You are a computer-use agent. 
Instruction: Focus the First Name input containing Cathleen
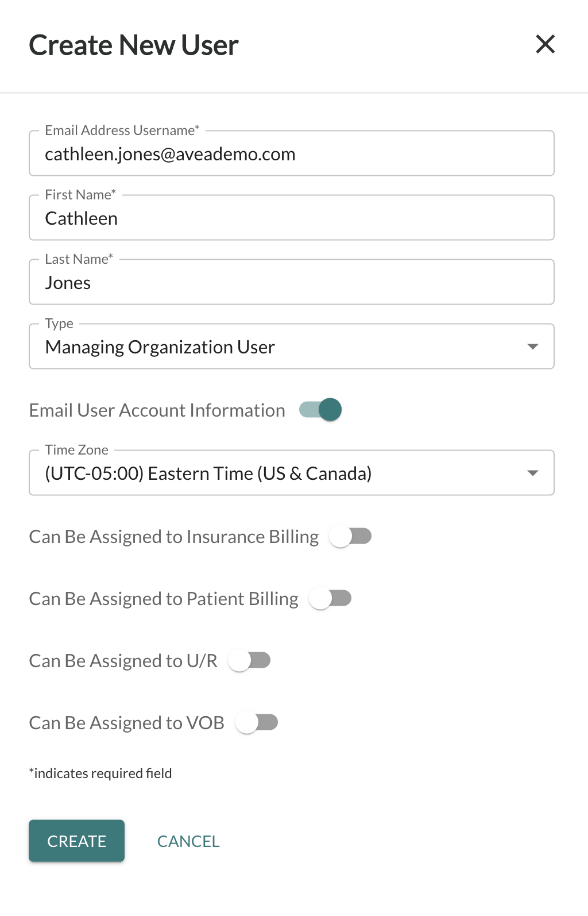(292, 218)
